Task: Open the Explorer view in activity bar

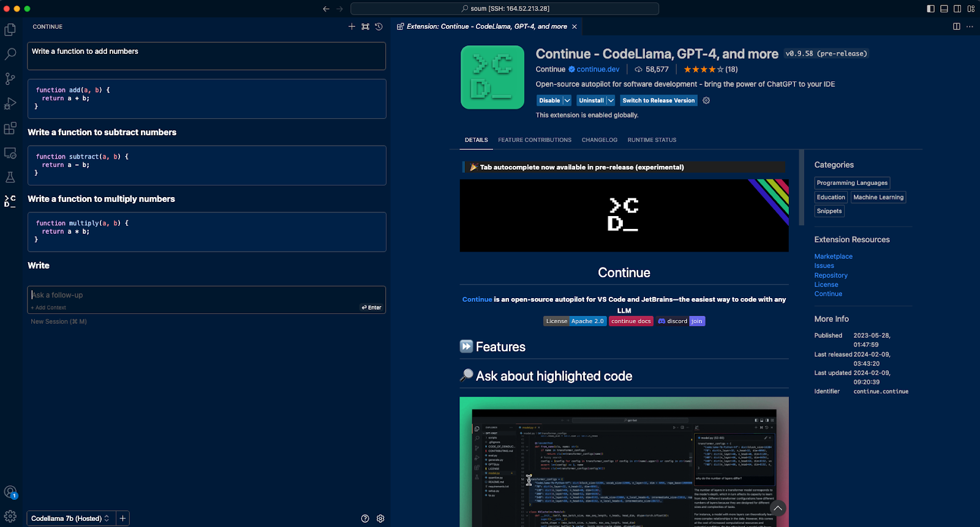Action: tap(10, 29)
